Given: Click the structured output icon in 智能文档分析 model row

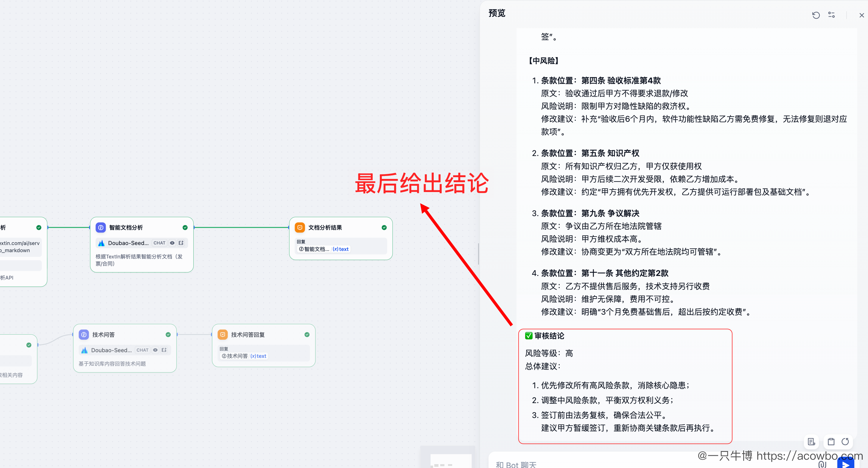Looking at the screenshot, I should pyautogui.click(x=181, y=243).
